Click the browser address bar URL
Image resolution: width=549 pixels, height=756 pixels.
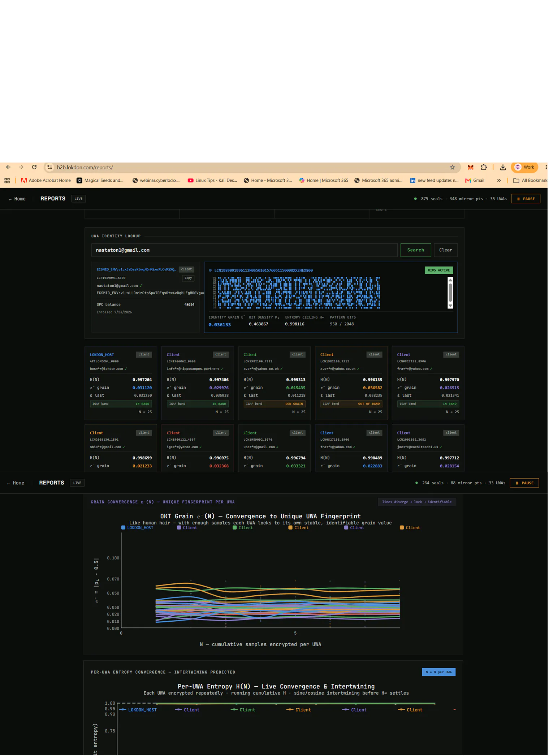click(x=85, y=168)
